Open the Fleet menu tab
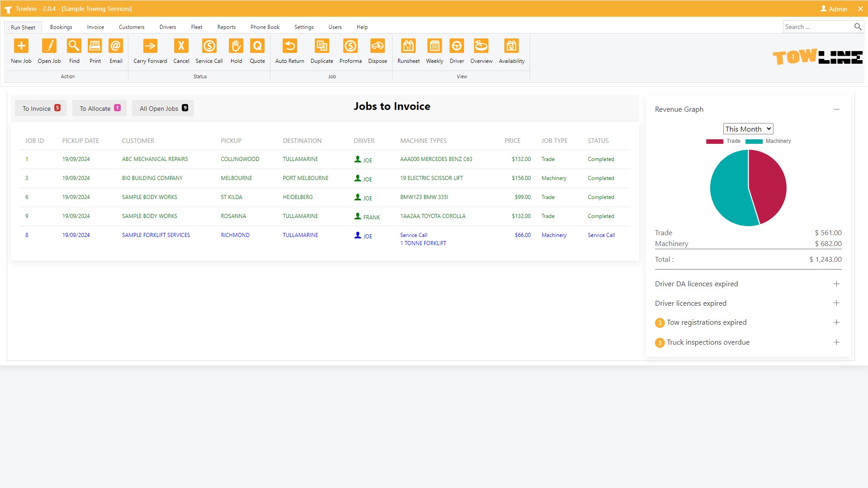This screenshot has height=488, width=868. [x=197, y=27]
